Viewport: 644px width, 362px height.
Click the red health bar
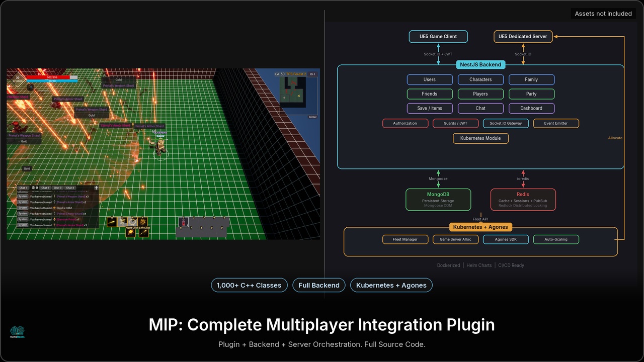coord(52,77)
